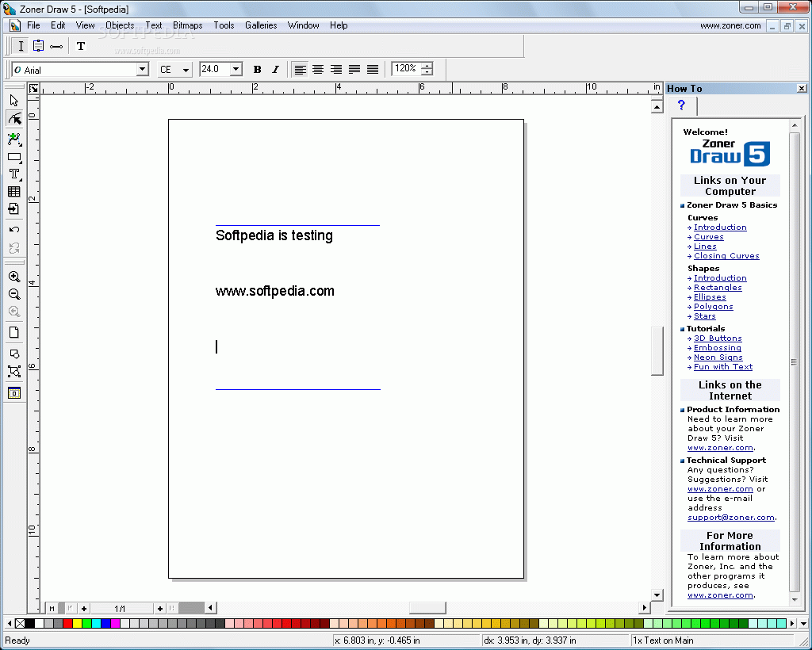Toggle bold formatting
This screenshot has height=650, width=812.
[257, 69]
